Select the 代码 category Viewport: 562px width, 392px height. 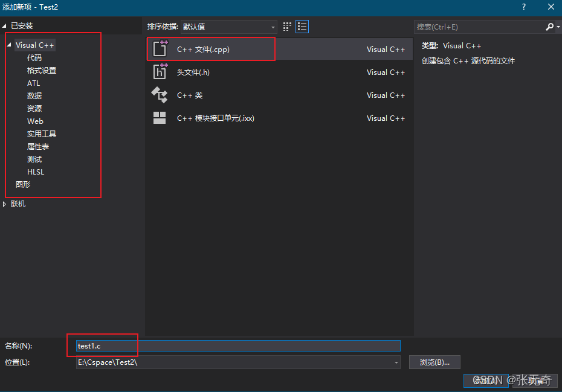(34, 58)
